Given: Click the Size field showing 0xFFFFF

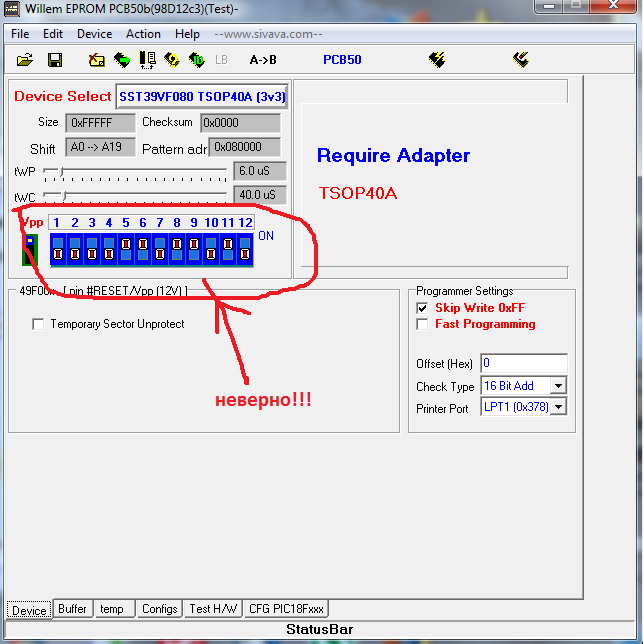Looking at the screenshot, I should (100, 123).
